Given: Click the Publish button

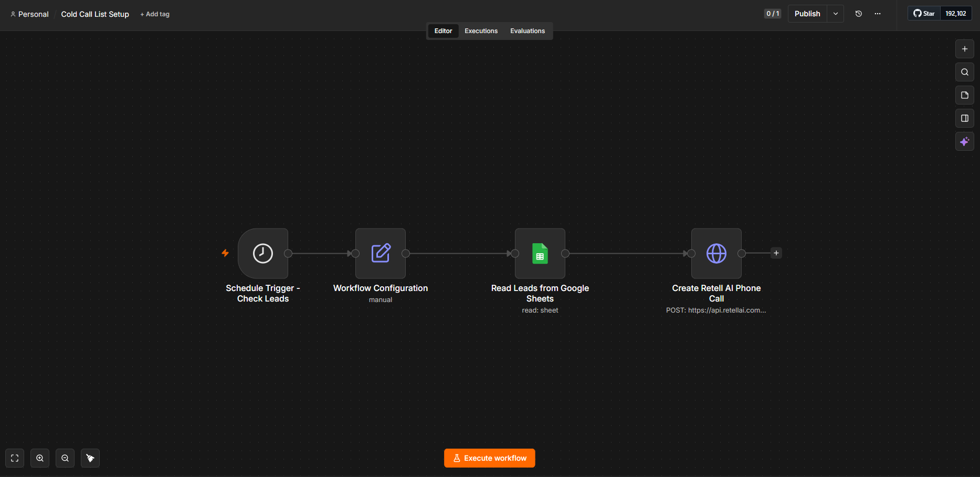Looking at the screenshot, I should pyautogui.click(x=807, y=14).
